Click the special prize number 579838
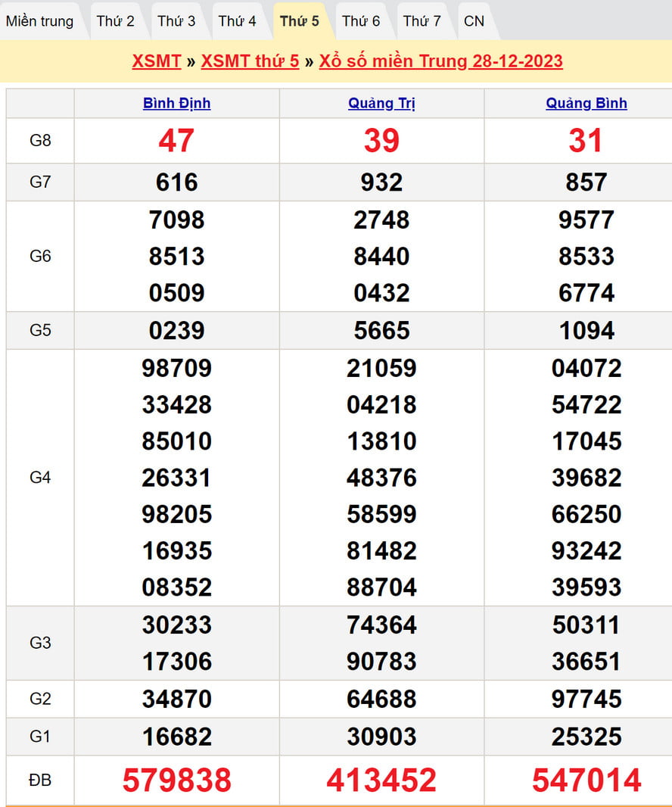The width and height of the screenshot is (672, 807). pyautogui.click(x=176, y=781)
